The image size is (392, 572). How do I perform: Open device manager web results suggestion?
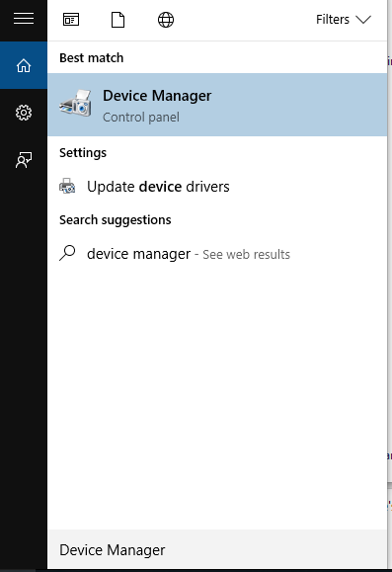tap(217, 254)
